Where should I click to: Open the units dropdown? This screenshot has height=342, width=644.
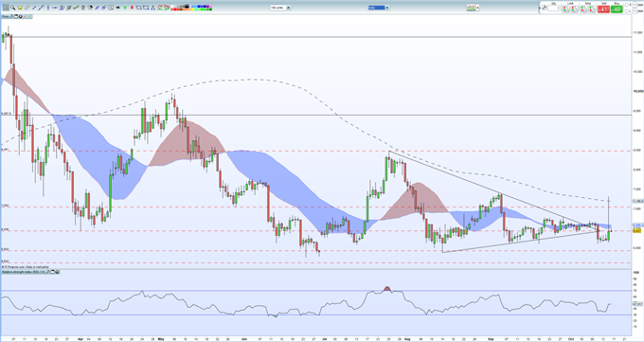pyautogui.click(x=288, y=8)
